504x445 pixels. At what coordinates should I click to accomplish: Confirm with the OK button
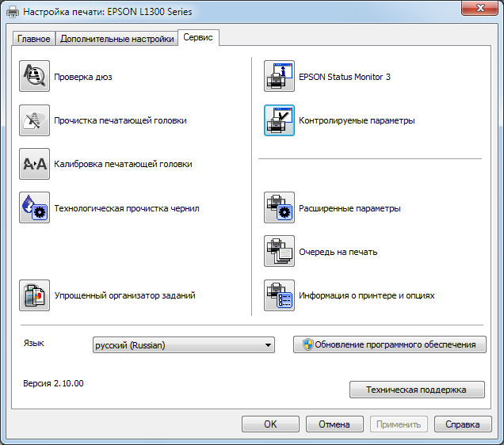270,424
